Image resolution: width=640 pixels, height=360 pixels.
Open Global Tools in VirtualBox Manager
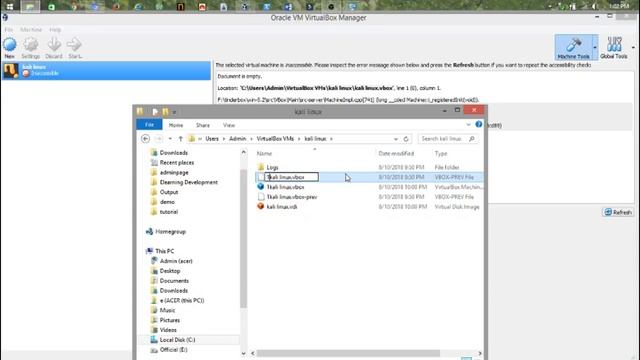point(613,47)
